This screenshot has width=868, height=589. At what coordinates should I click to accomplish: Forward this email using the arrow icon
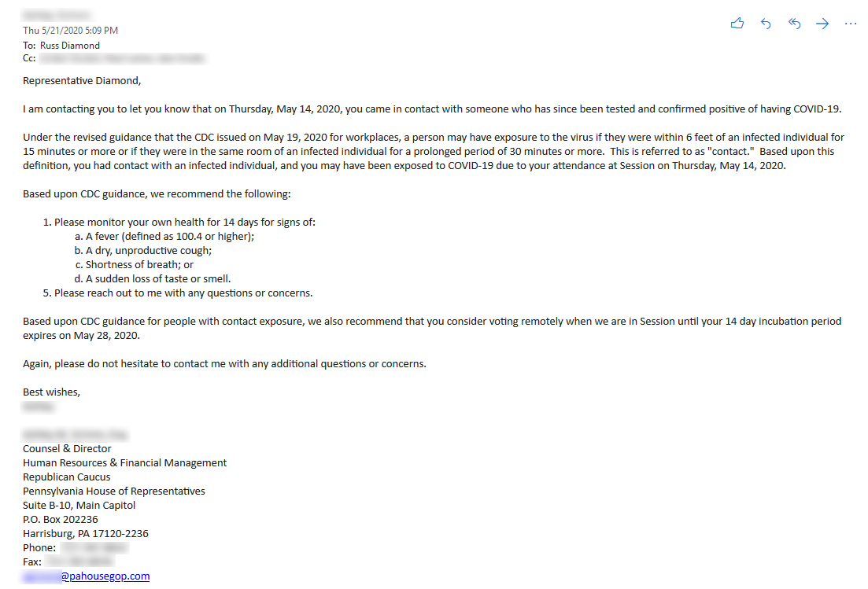(822, 24)
